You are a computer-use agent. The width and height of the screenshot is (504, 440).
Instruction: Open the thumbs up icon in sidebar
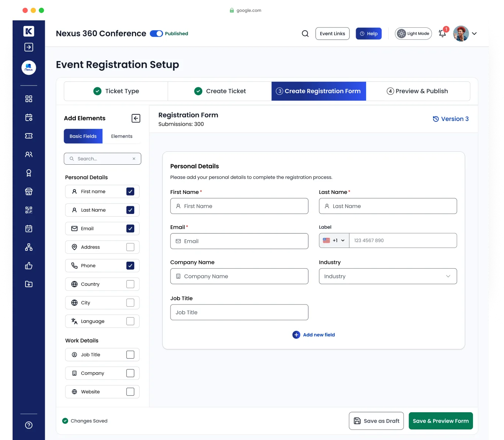[x=29, y=265]
